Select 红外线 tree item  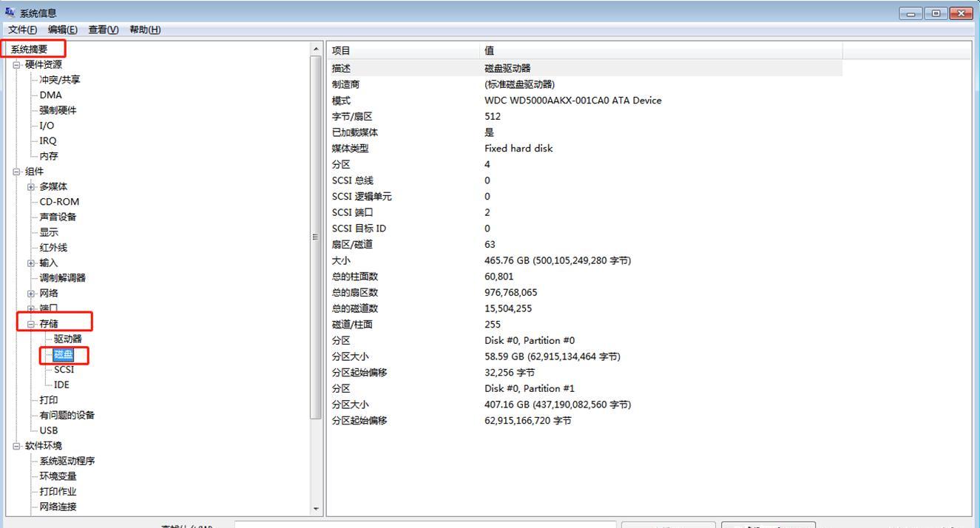pyautogui.click(x=53, y=247)
